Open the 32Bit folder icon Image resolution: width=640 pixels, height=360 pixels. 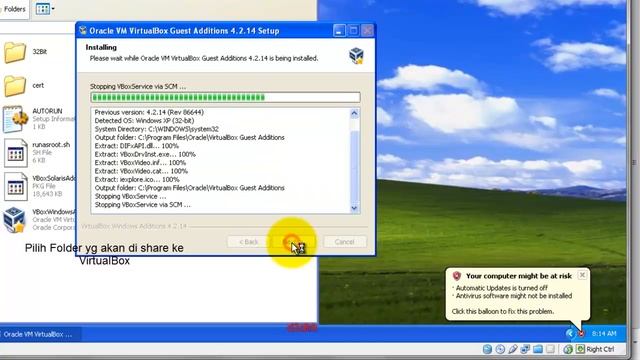[15, 53]
